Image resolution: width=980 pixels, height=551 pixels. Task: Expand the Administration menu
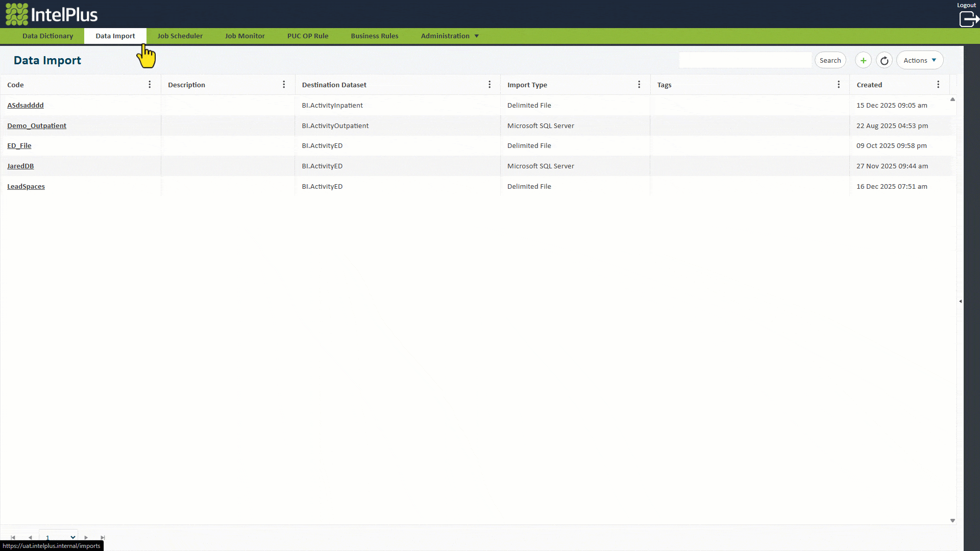[x=450, y=36]
